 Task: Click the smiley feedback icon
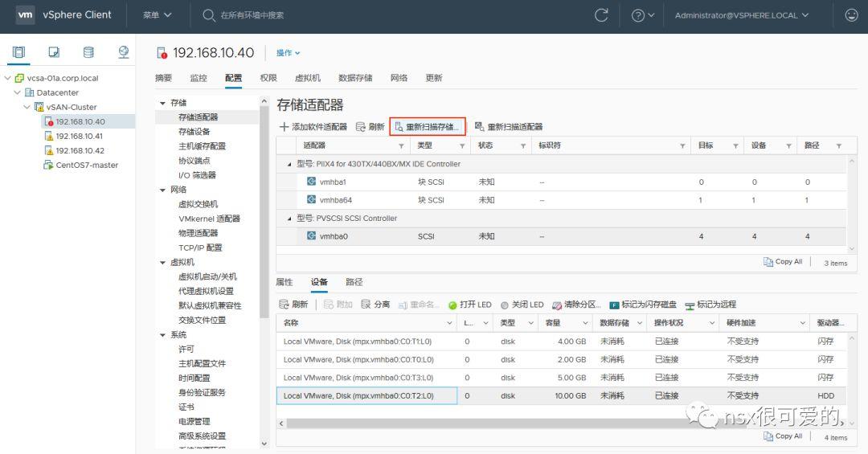point(851,15)
